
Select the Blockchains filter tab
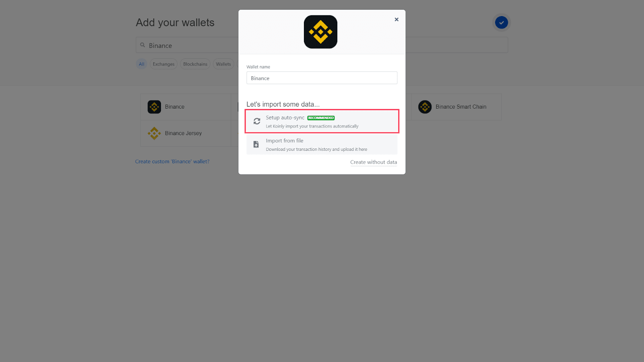click(195, 64)
